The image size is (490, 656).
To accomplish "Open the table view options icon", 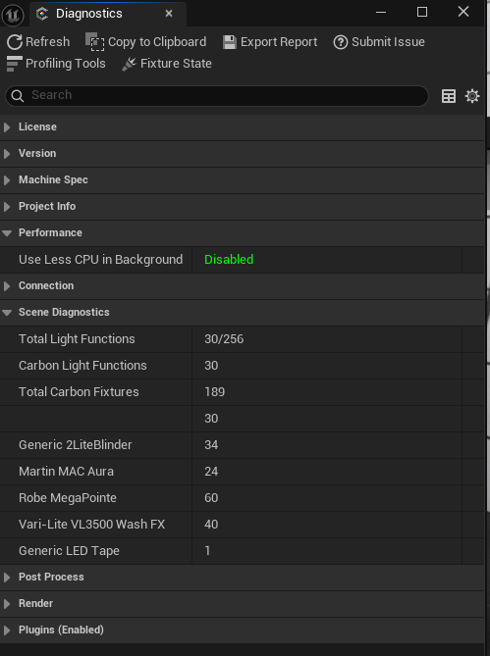I will (449, 96).
